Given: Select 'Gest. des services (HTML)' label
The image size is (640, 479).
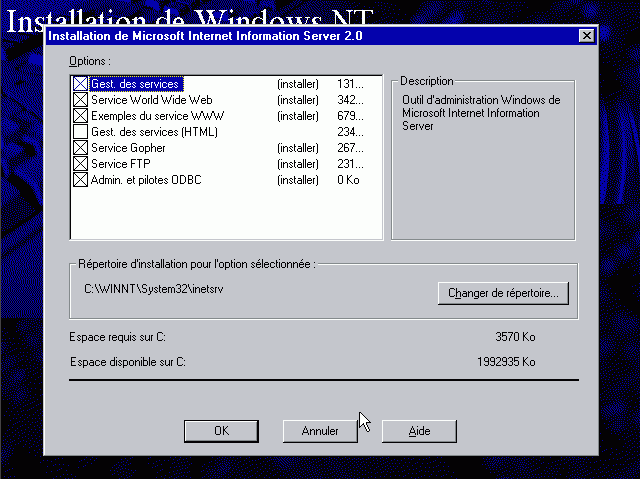Looking at the screenshot, I should [154, 132].
